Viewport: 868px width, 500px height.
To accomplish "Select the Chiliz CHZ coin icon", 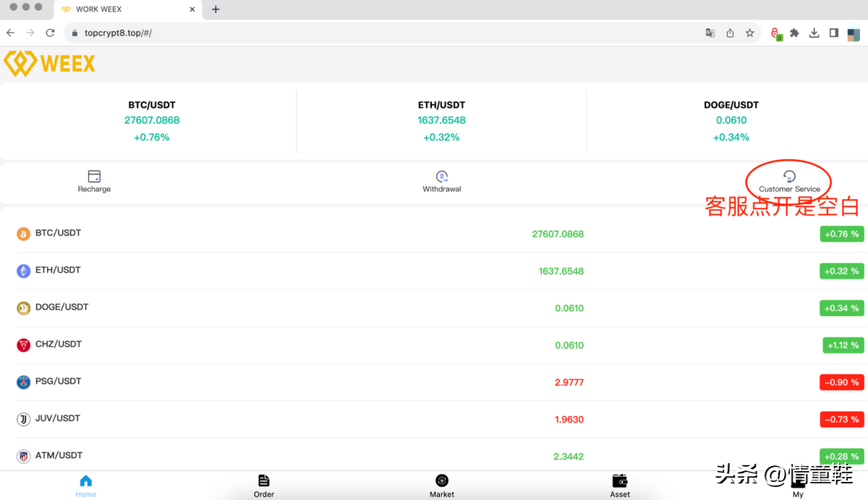I will coord(24,345).
